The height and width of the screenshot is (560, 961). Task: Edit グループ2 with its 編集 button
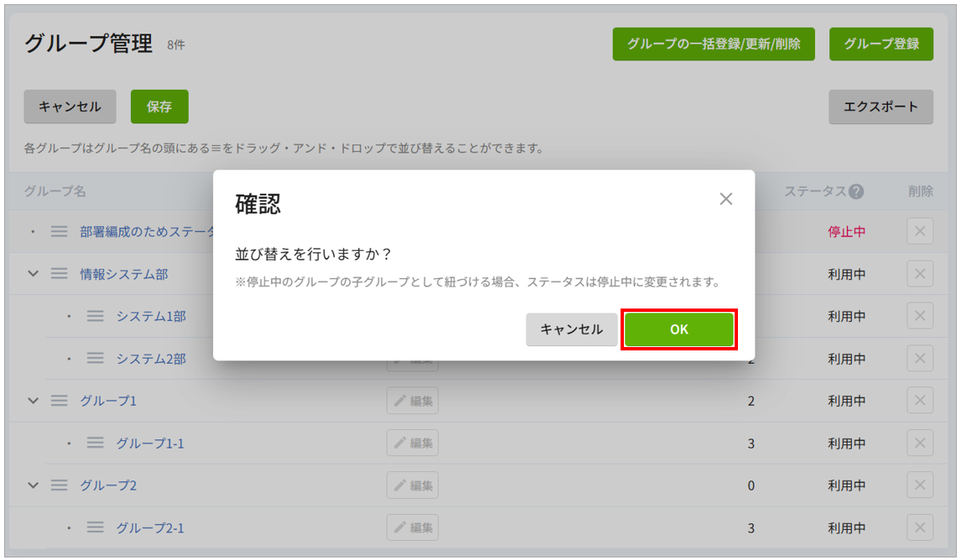pyautogui.click(x=413, y=485)
